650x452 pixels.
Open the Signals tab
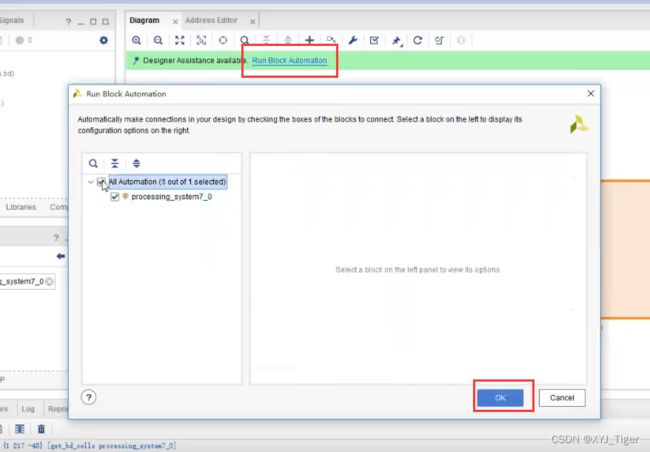pyautogui.click(x=12, y=20)
